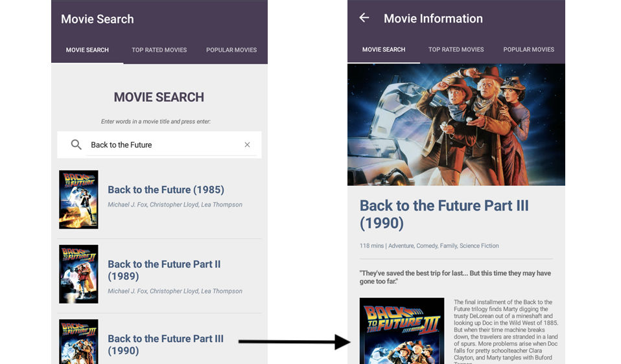Open Top Rated Movies tab in the left screen
Screen dimensions: 621x364
click(x=159, y=50)
